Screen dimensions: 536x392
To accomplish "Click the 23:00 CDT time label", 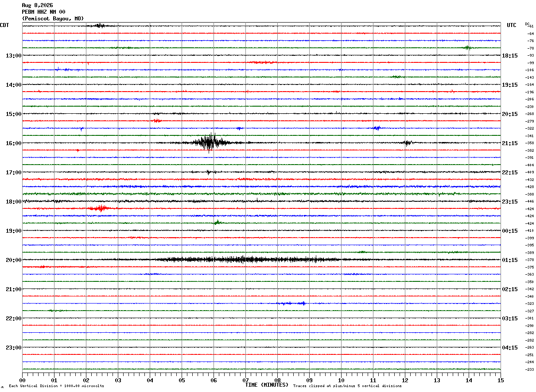I will 14,348.
